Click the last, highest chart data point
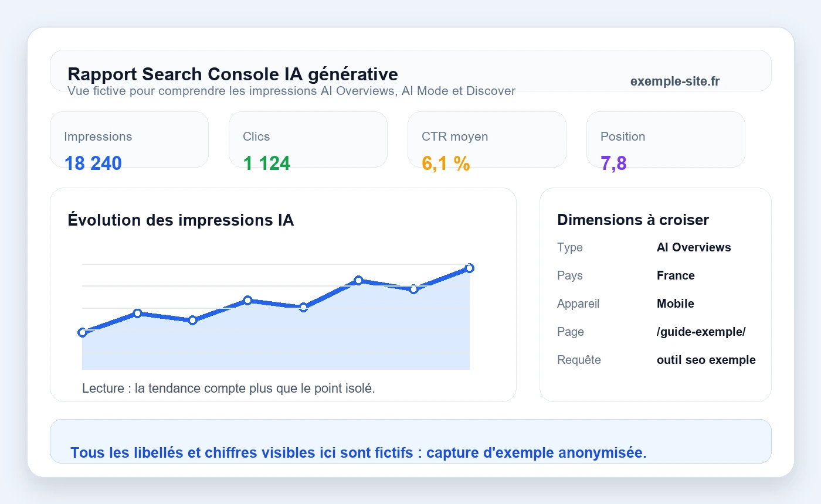The height and width of the screenshot is (504, 821). click(x=469, y=268)
